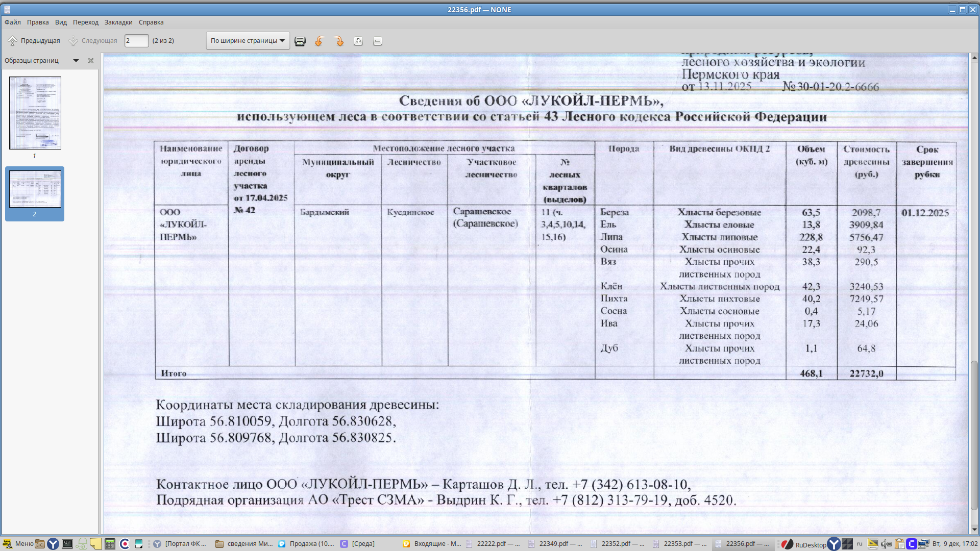Switch to 22349.pdf taskbar window
This screenshot has width=980, height=551.
(555, 544)
